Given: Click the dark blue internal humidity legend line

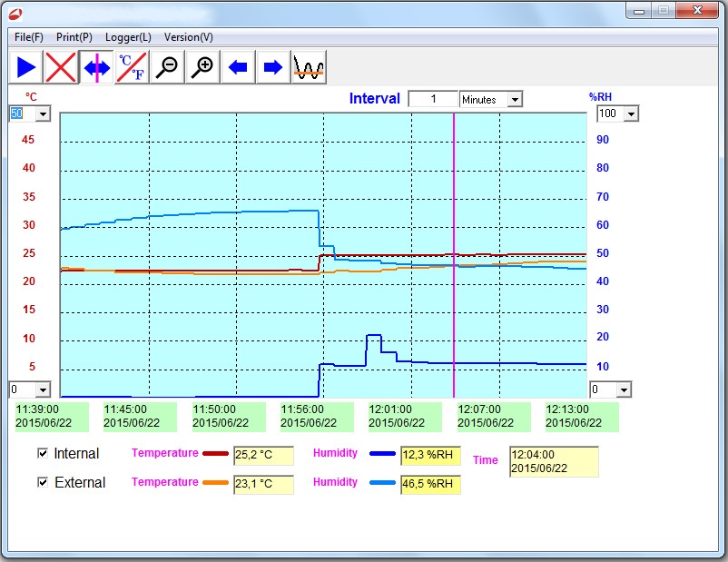Looking at the screenshot, I should [382, 453].
